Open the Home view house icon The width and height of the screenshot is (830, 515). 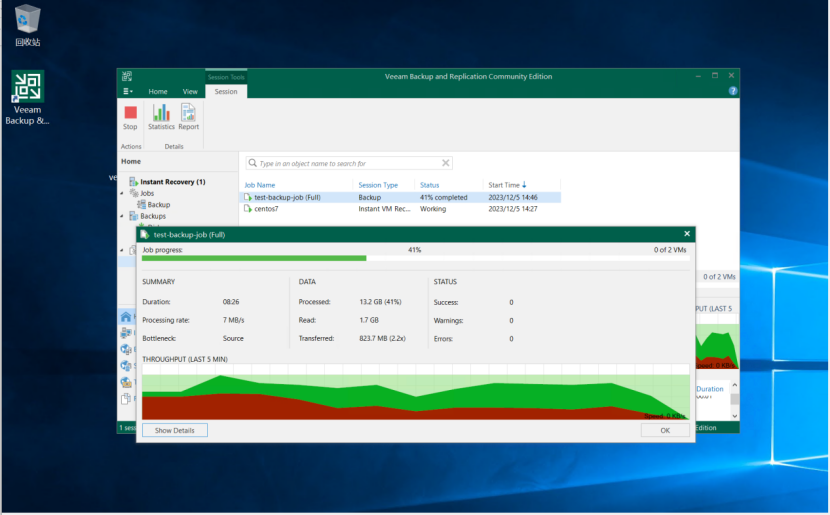(x=126, y=317)
